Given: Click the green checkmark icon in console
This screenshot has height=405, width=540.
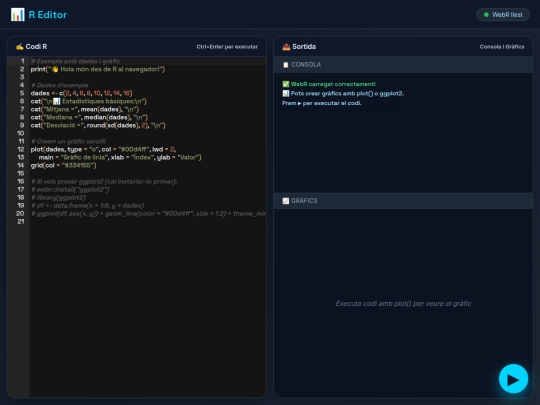Looking at the screenshot, I should (x=285, y=84).
